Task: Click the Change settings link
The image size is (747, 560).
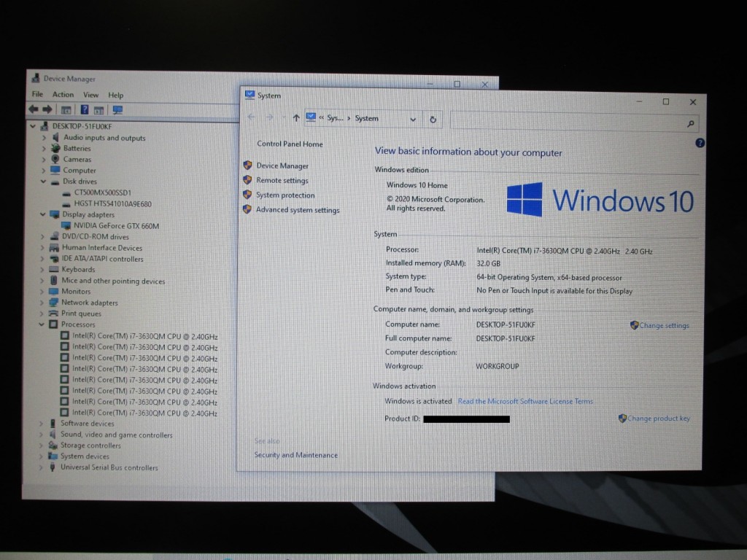Action: click(x=664, y=326)
